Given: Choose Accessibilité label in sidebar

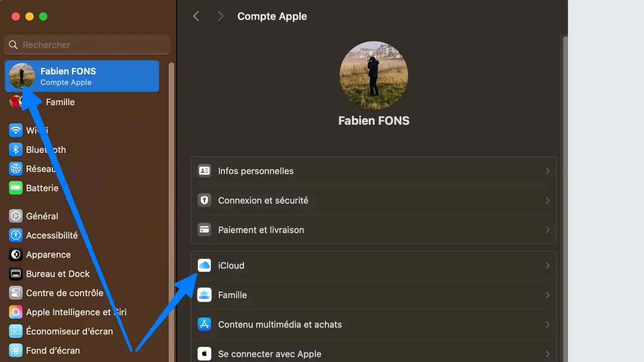Looking at the screenshot, I should point(52,235).
